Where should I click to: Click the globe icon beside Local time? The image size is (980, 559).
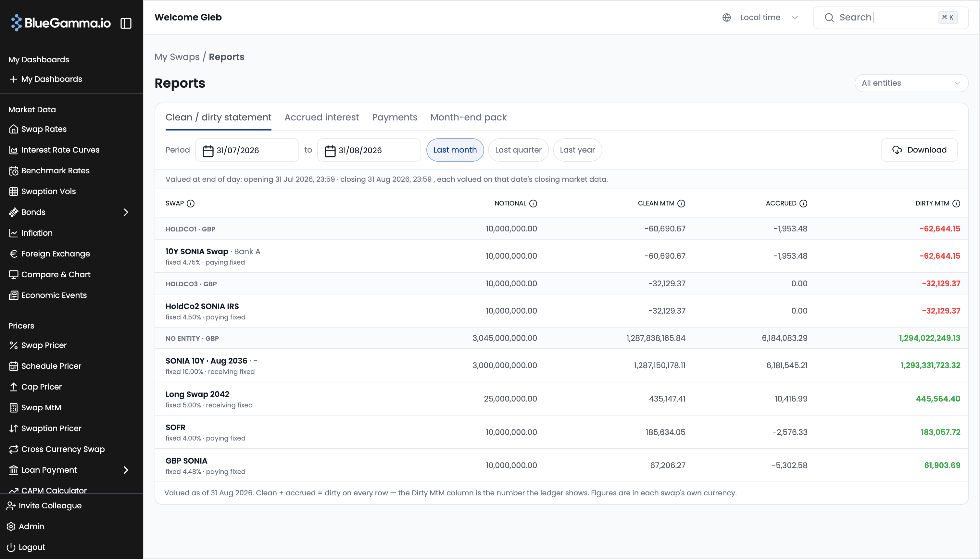[x=726, y=18]
